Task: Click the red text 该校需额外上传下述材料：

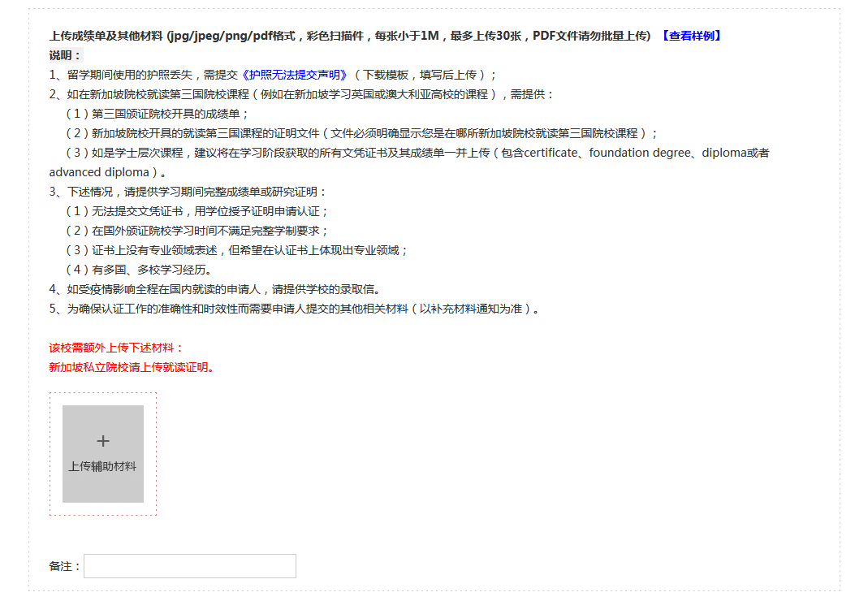Action: (x=116, y=348)
